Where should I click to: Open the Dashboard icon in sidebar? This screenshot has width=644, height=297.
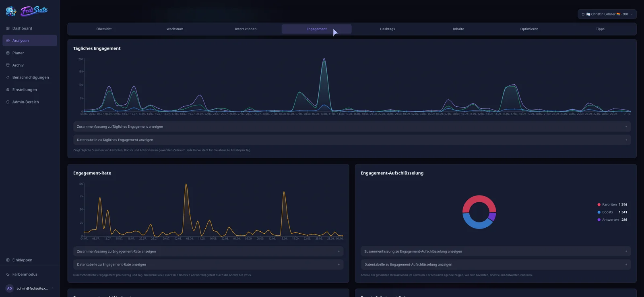click(8, 28)
